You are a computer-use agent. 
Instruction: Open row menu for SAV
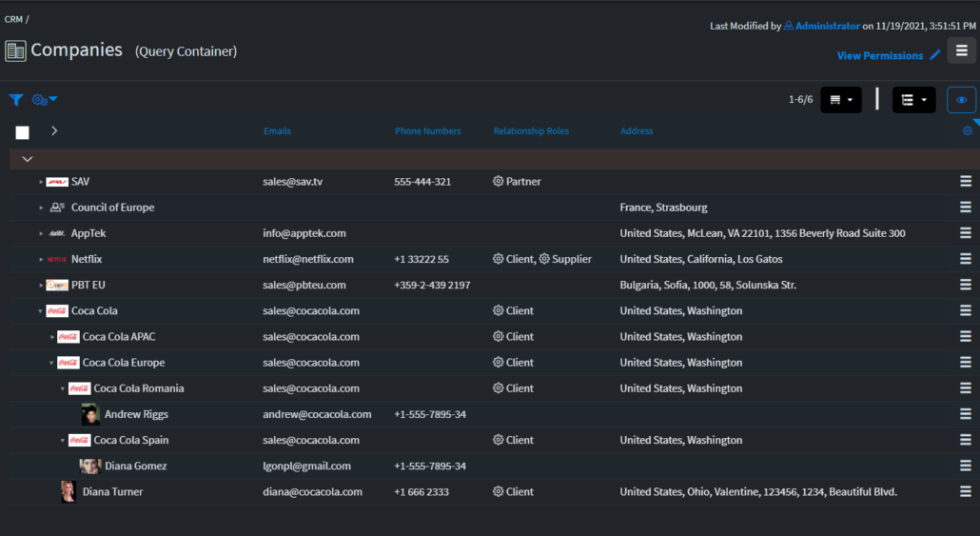coord(966,182)
